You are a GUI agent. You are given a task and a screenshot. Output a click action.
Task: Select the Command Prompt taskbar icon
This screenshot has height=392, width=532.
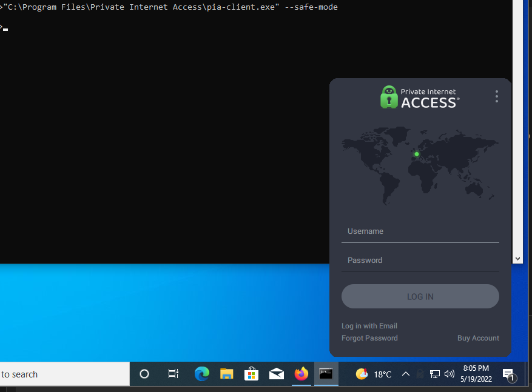(x=326, y=374)
